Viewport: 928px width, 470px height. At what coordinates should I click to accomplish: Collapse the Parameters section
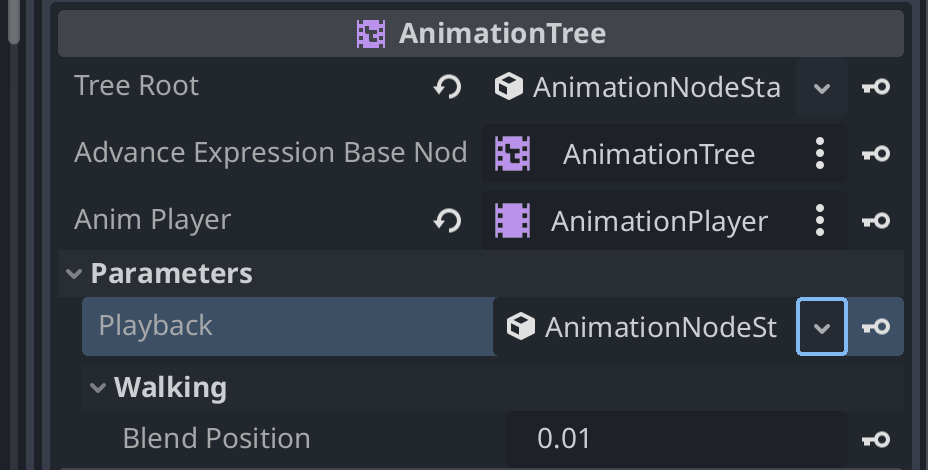(x=74, y=273)
